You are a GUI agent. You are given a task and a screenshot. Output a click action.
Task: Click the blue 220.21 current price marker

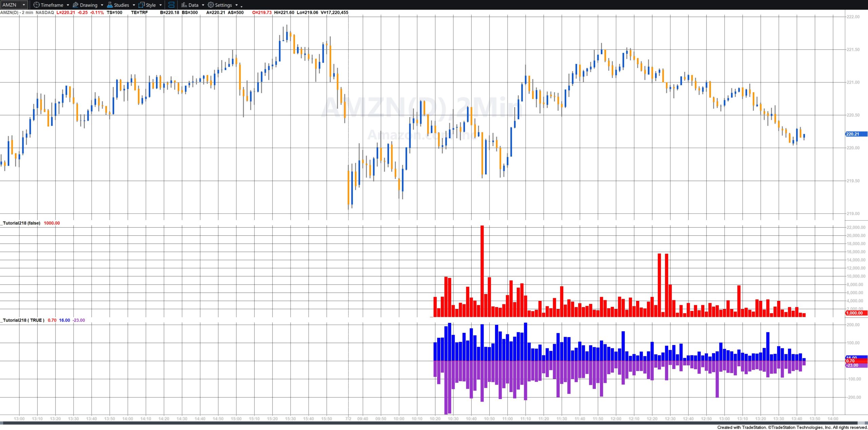(856, 134)
